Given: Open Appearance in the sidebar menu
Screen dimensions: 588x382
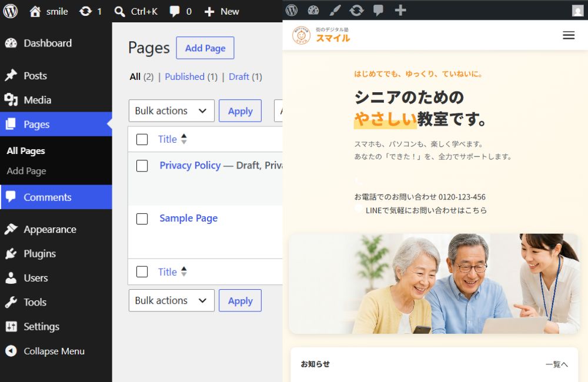Looking at the screenshot, I should click(56, 229).
